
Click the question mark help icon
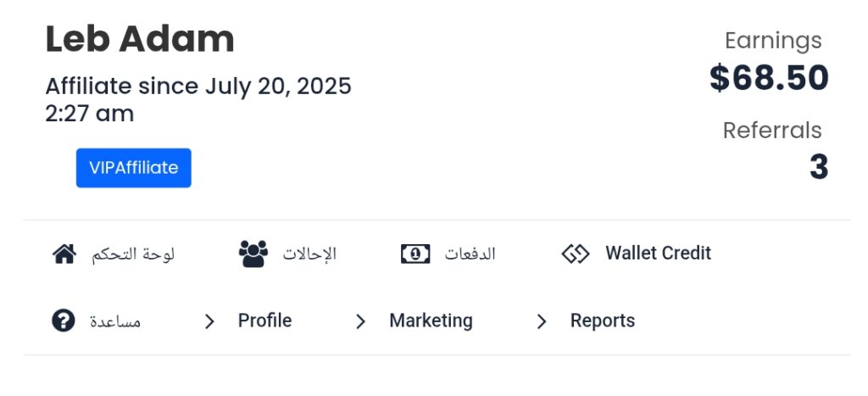pyautogui.click(x=64, y=321)
